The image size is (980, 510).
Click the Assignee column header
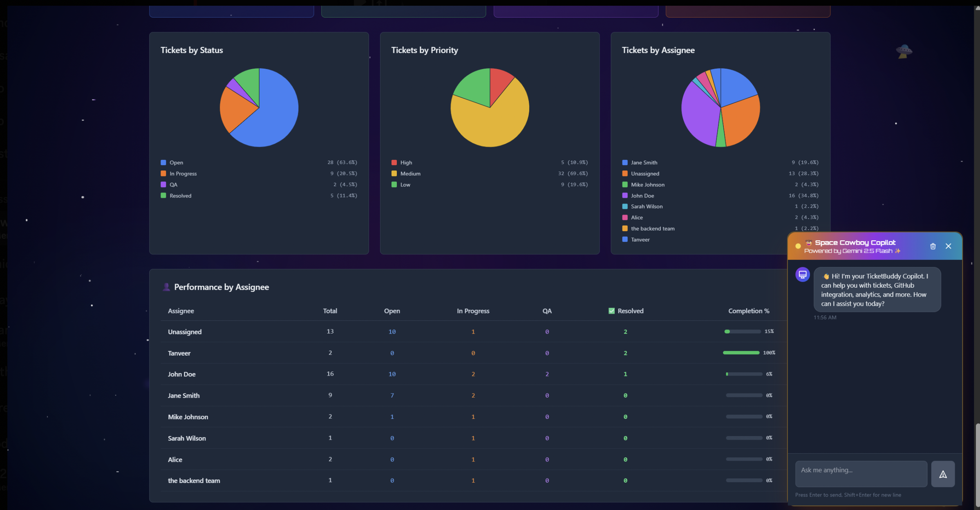[181, 311]
